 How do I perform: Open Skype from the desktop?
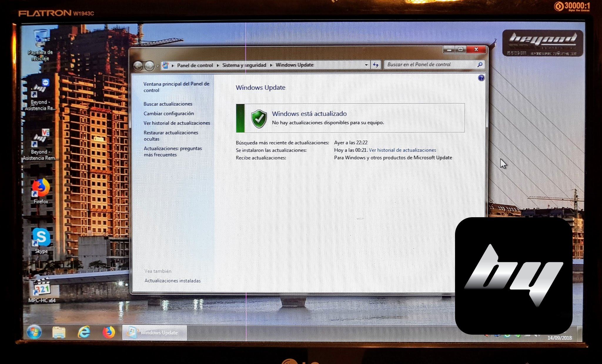click(x=41, y=237)
